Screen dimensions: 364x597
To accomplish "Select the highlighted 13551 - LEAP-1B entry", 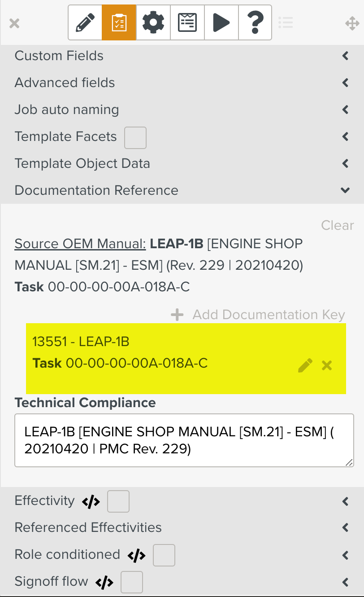I will coord(186,358).
